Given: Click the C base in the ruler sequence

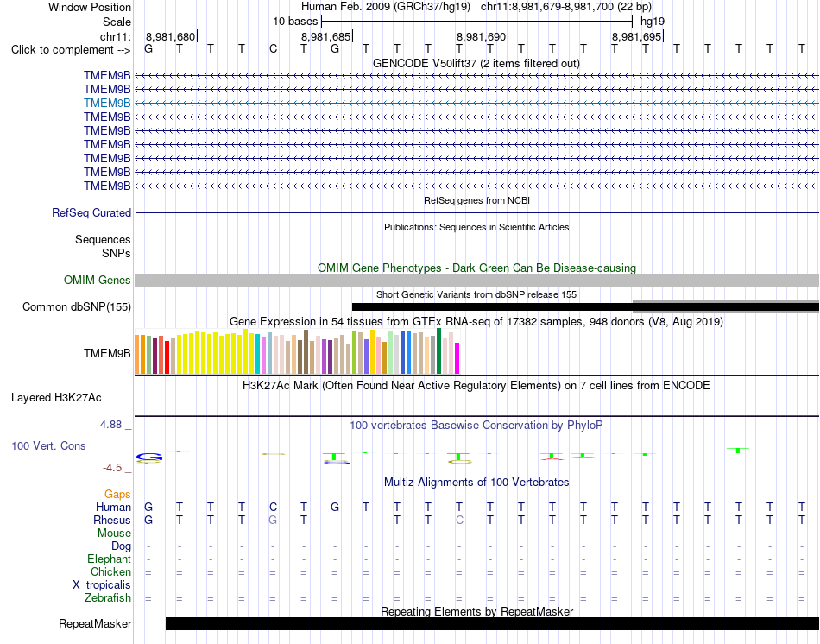Looking at the screenshot, I should 273,49.
